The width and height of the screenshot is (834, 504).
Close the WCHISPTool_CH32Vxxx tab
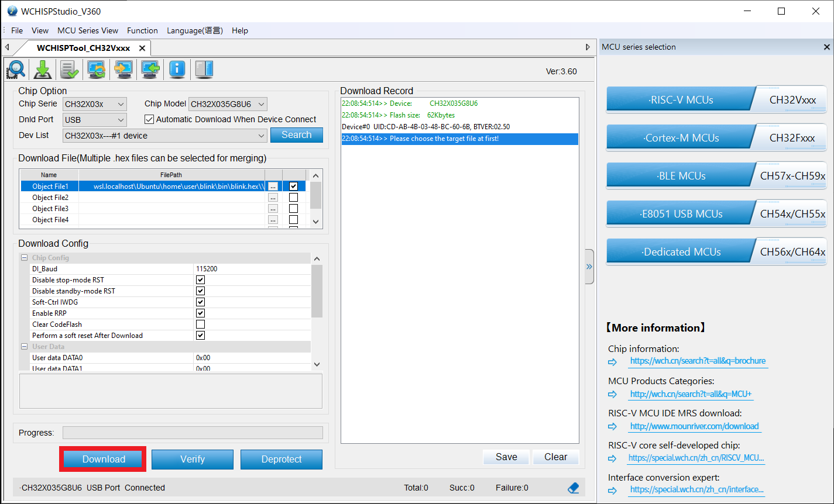click(x=142, y=48)
